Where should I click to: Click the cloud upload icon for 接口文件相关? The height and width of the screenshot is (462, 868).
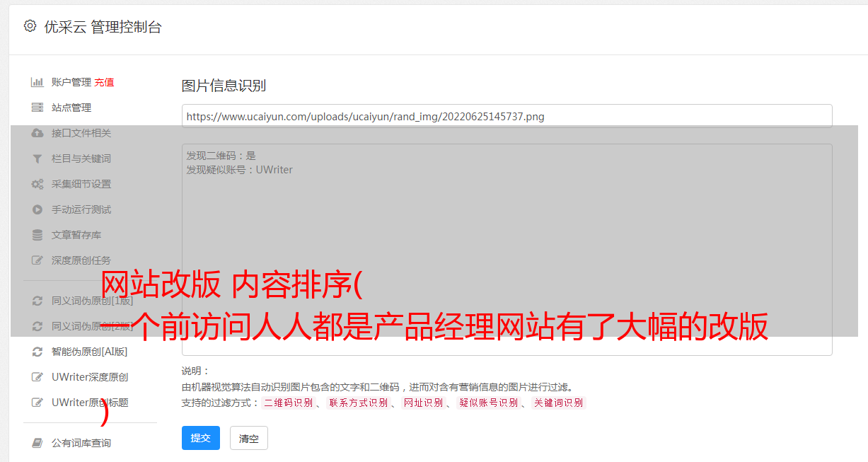click(x=37, y=133)
